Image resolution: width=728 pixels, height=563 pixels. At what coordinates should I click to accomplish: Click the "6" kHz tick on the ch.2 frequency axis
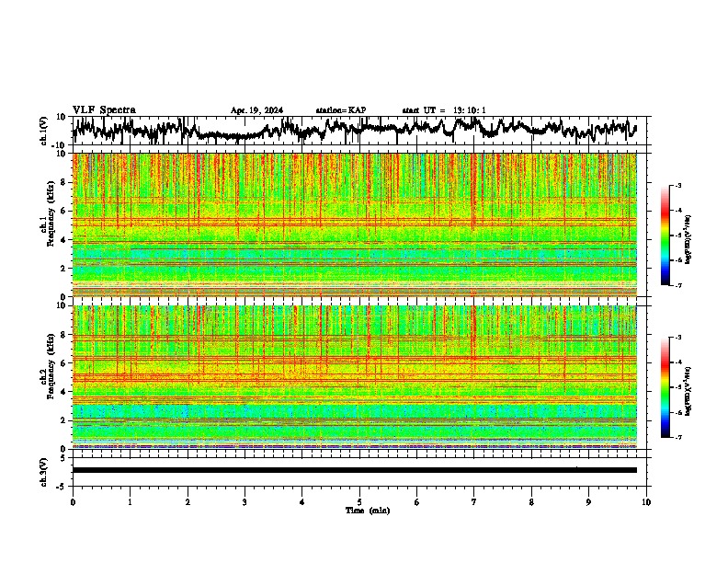point(63,362)
